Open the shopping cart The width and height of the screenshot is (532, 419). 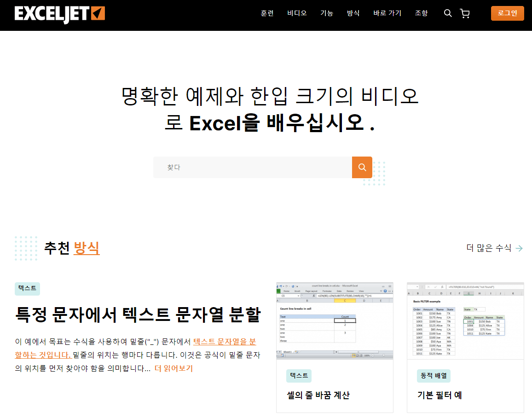pyautogui.click(x=465, y=13)
